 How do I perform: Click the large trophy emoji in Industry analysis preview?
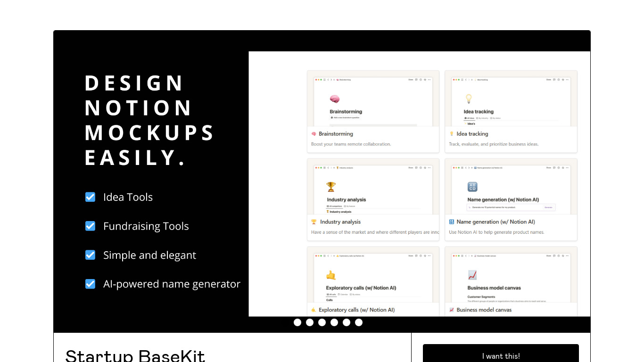point(331,187)
